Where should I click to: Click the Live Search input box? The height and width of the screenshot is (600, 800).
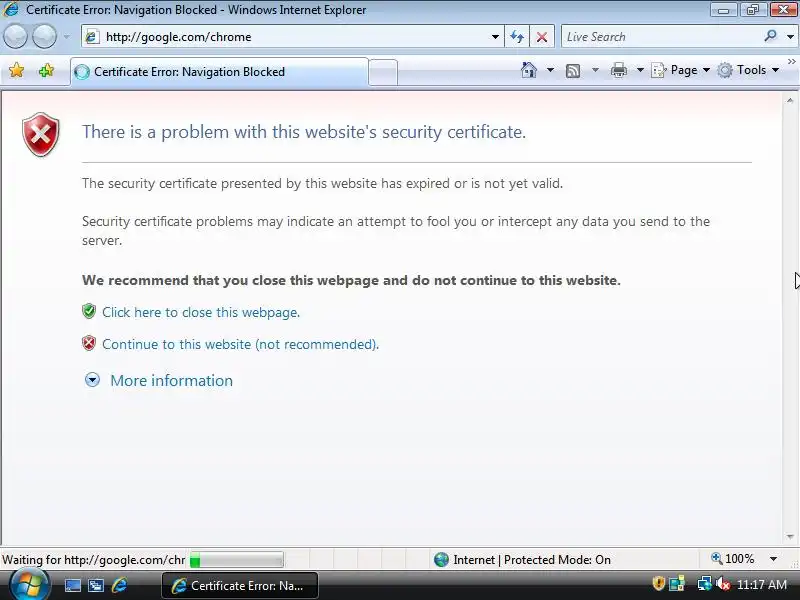662,37
